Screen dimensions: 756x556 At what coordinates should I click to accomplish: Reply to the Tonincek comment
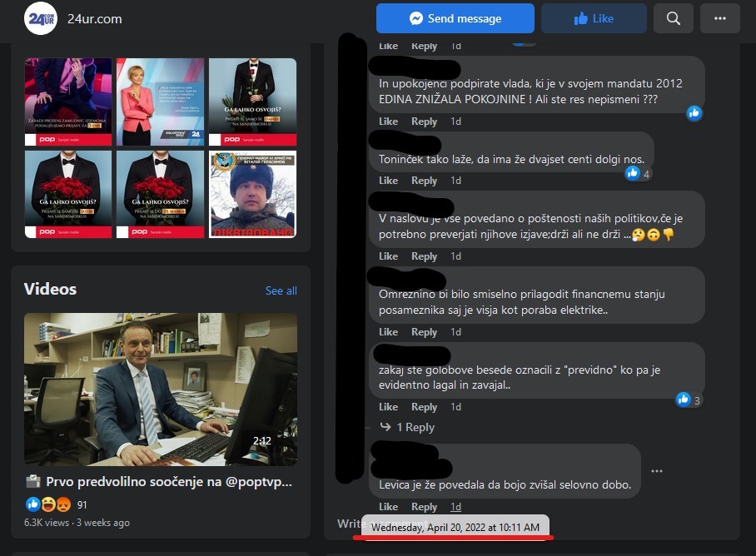[424, 181]
